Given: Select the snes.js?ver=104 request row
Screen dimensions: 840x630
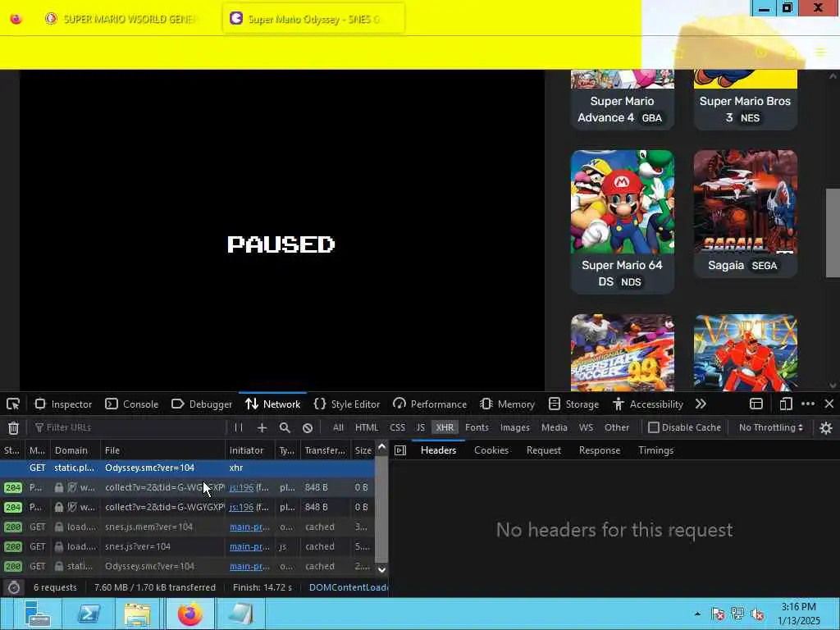Looking at the screenshot, I should click(x=188, y=546).
